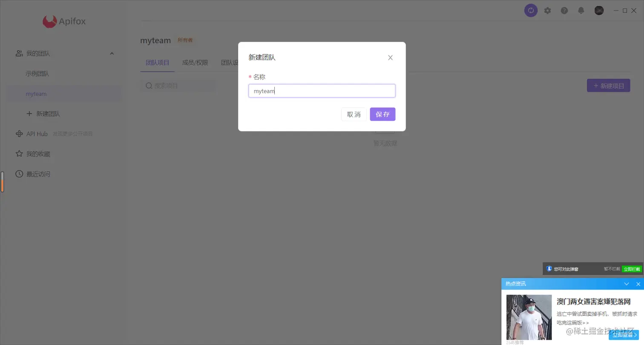Image resolution: width=644 pixels, height=345 pixels.
Task: Click the 我的团队 team icon
Action: coord(19,53)
